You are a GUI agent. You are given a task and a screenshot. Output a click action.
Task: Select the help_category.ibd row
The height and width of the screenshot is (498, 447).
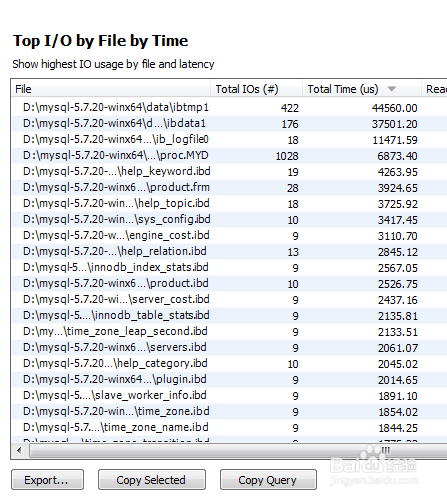tap(229, 364)
